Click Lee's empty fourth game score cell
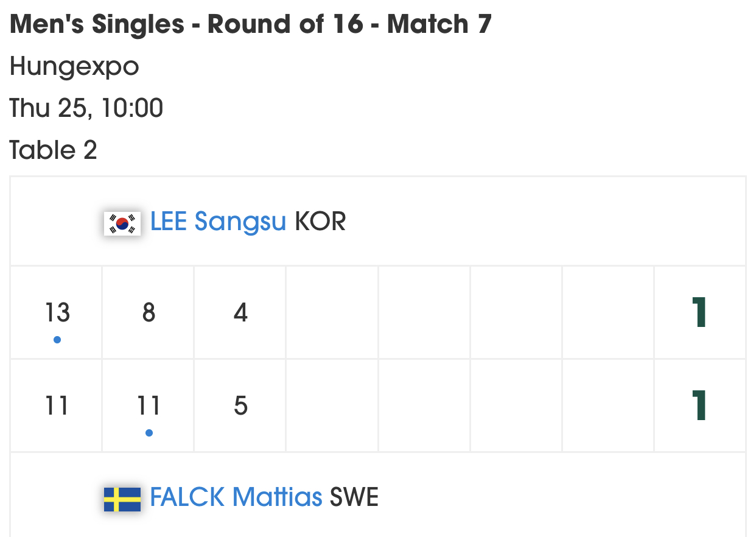The image size is (756, 537). [332, 313]
